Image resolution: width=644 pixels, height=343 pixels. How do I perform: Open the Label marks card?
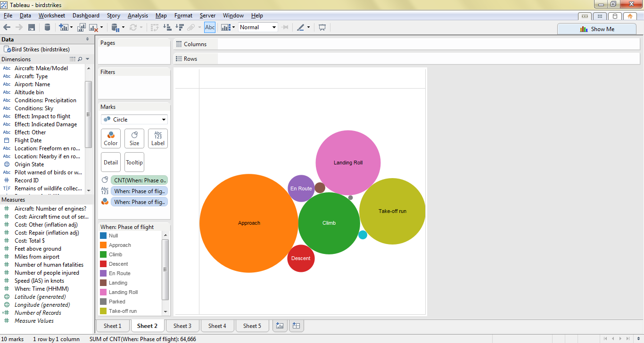pyautogui.click(x=158, y=139)
